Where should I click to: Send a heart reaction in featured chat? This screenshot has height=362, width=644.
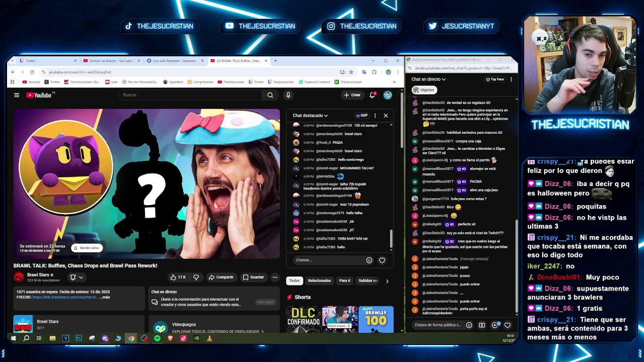[x=382, y=260]
